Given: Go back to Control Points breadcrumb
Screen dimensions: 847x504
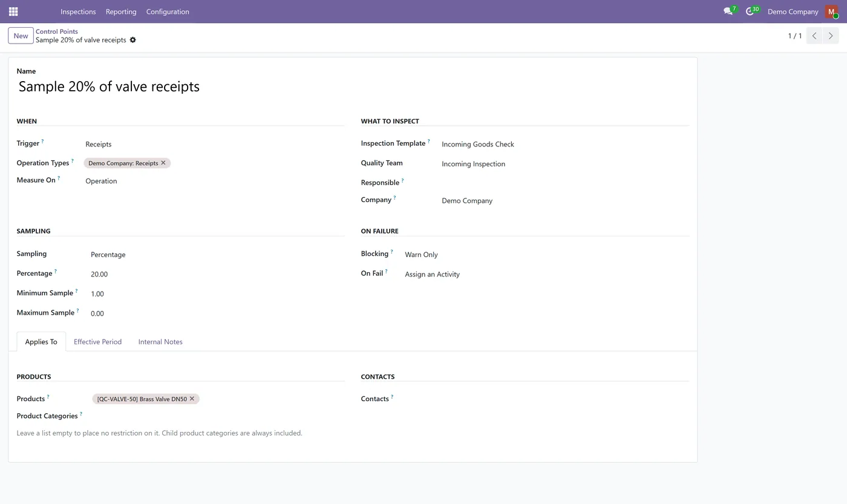Looking at the screenshot, I should (57, 31).
